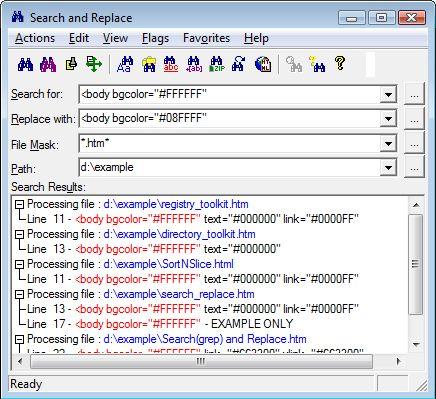Click the vertical scrollbar down arrow in results

pyautogui.click(x=416, y=344)
